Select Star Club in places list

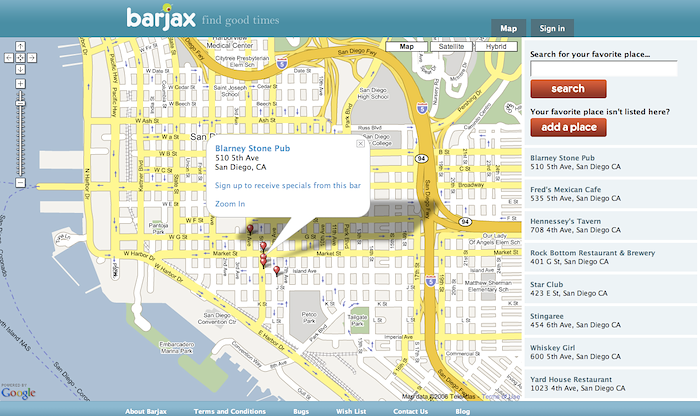coord(610,289)
